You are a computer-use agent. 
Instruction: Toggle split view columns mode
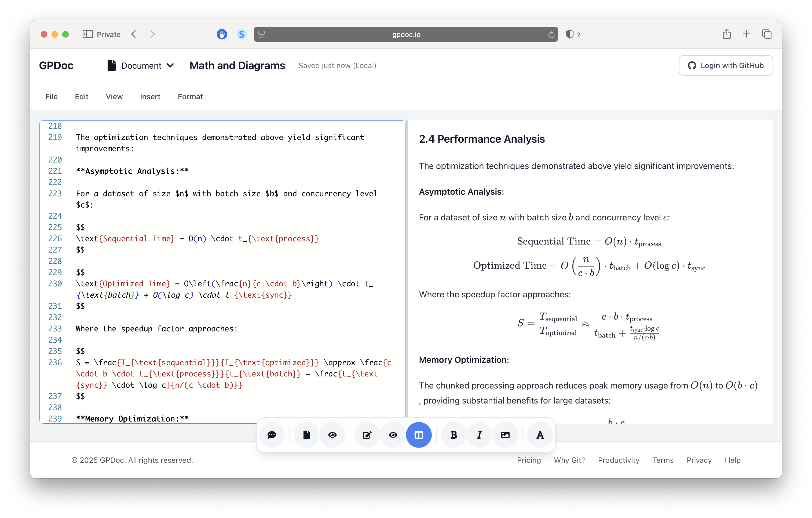(x=418, y=435)
